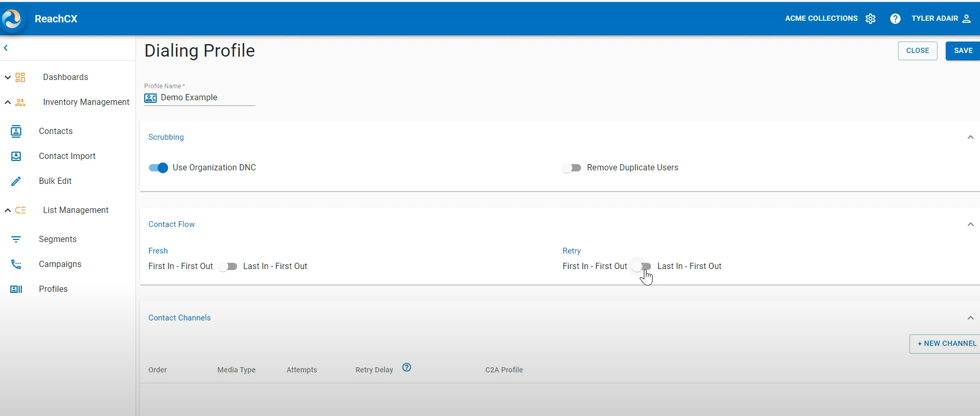Click the Contact Import icon
The height and width of the screenshot is (416, 980).
click(x=16, y=156)
